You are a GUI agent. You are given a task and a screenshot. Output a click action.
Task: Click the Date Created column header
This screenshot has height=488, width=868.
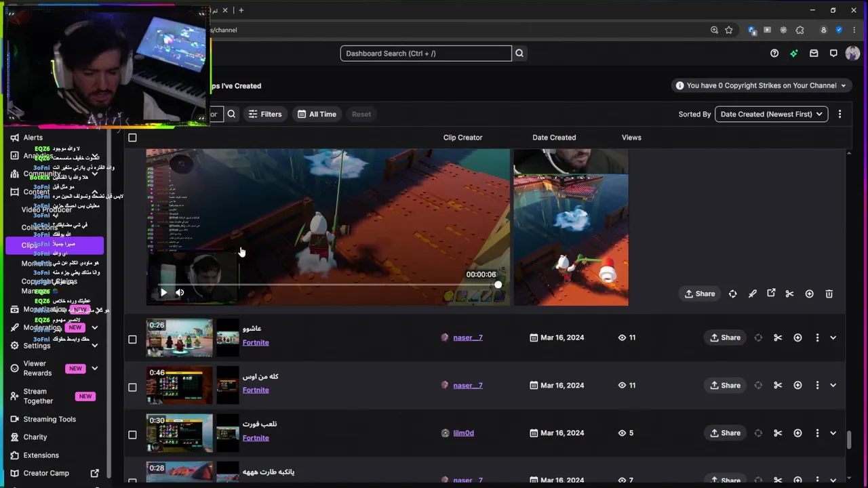click(554, 138)
